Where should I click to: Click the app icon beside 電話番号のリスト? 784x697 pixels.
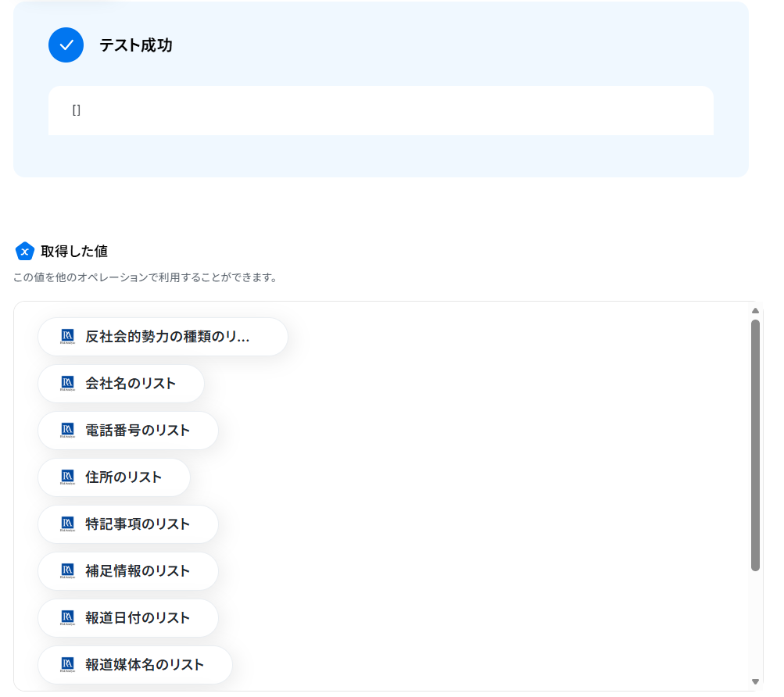tap(67, 431)
